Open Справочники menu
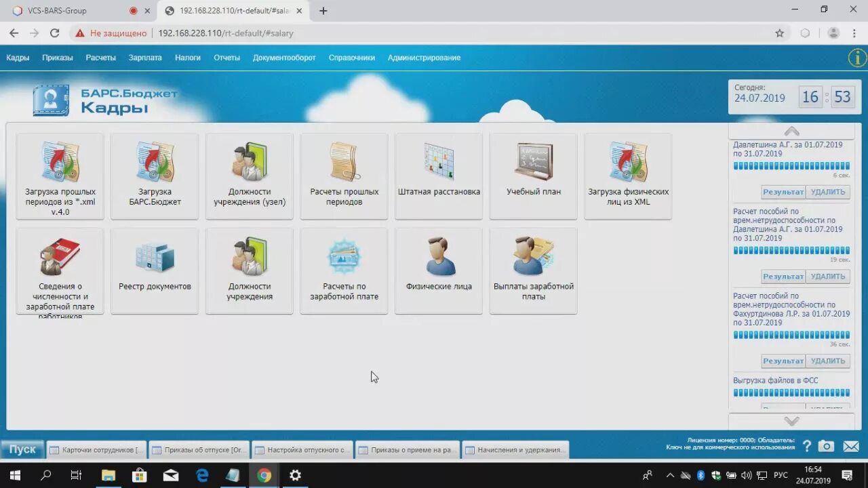The height and width of the screenshot is (488, 868). coord(351,58)
